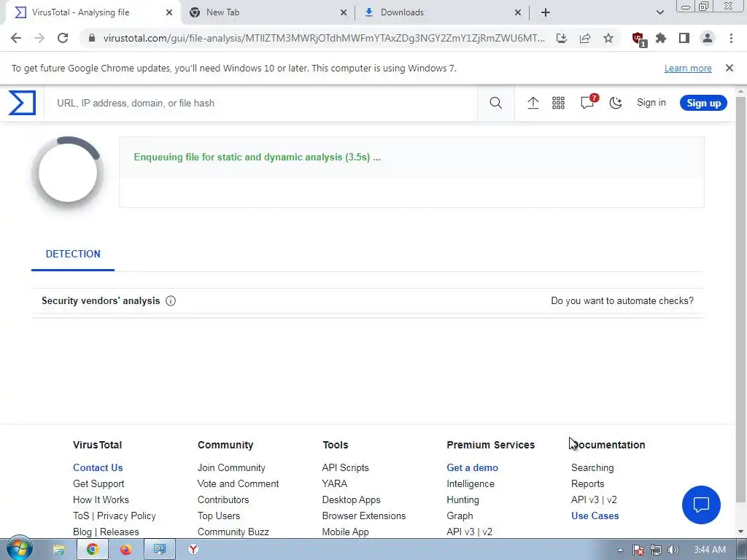Dismiss the Chrome update notification bar
The width and height of the screenshot is (747, 560).
coord(729,68)
